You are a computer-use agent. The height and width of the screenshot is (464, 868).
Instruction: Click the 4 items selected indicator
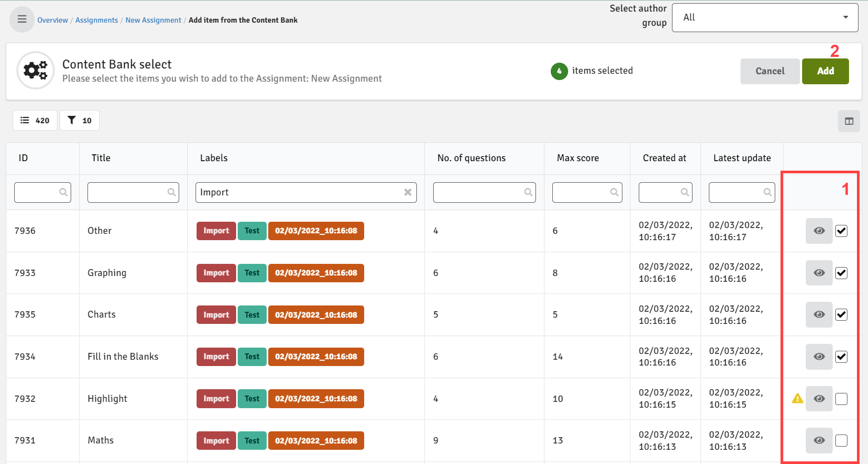click(x=592, y=71)
